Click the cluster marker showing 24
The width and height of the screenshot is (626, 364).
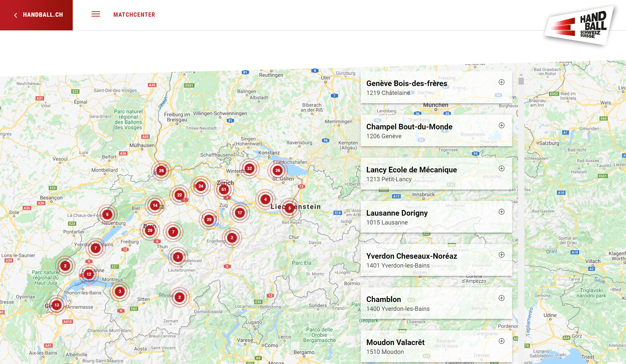(201, 186)
